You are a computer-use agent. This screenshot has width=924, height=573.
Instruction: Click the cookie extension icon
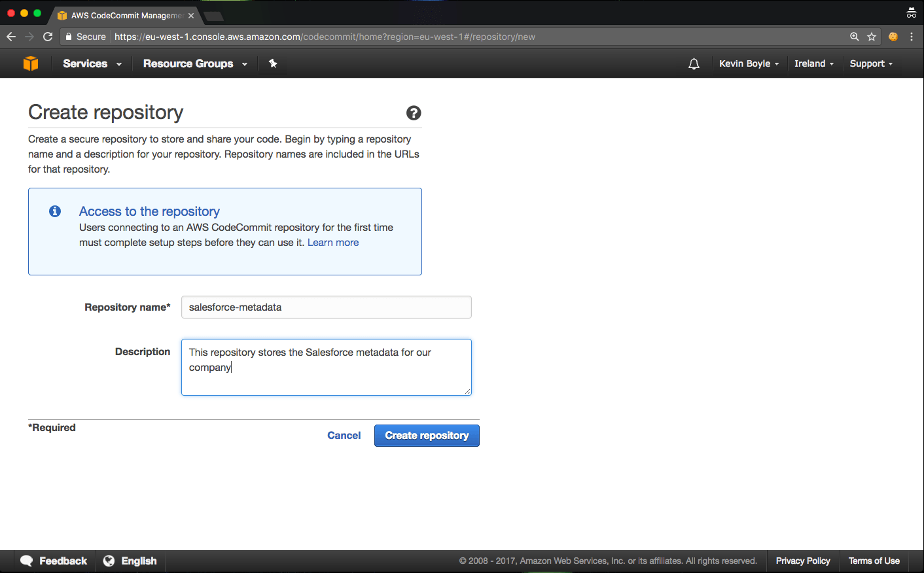(893, 37)
